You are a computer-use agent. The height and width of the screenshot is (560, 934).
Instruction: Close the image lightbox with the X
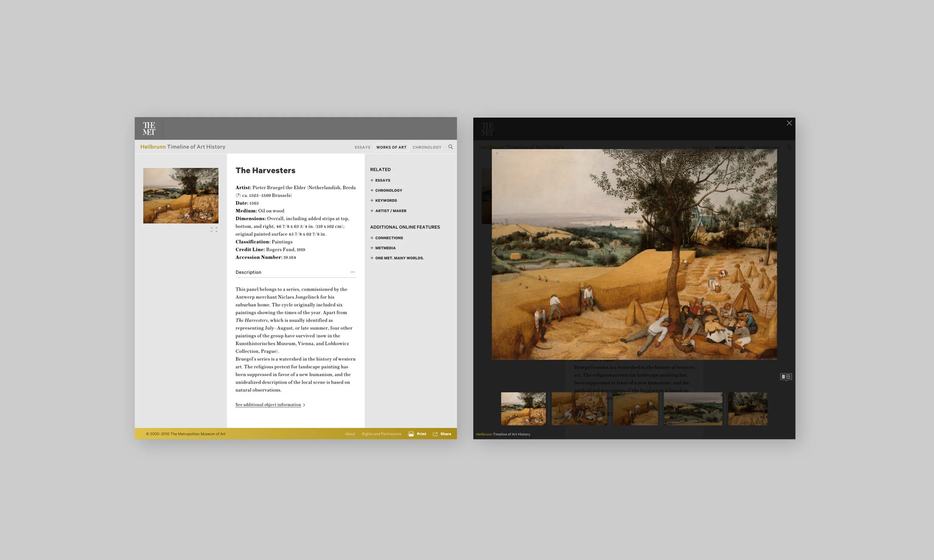789,123
